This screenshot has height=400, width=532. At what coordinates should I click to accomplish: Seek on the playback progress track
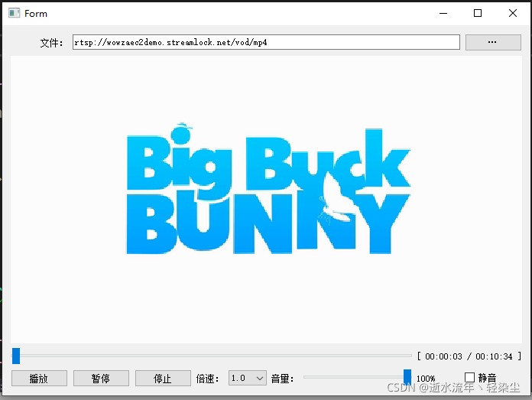(212, 356)
